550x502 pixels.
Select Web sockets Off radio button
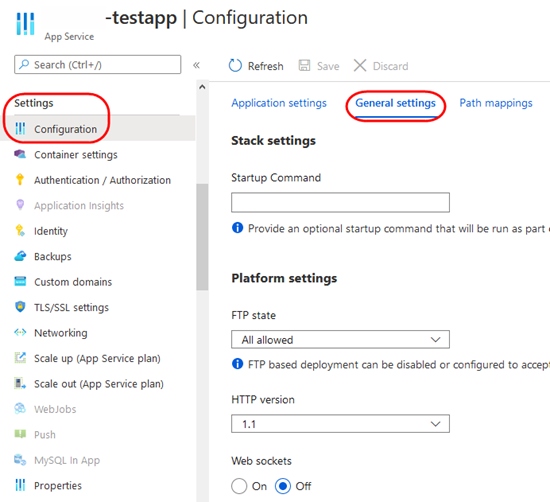tap(283, 486)
